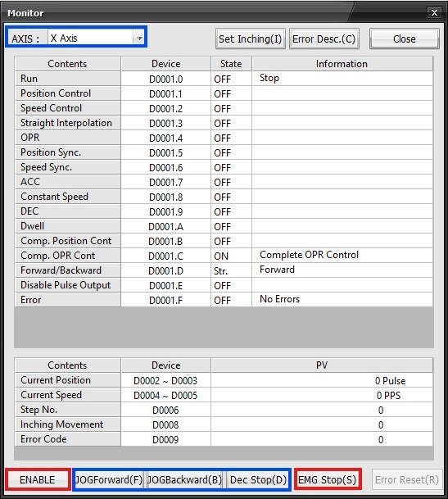
Task: Select the ACC row label
Action: (67, 182)
